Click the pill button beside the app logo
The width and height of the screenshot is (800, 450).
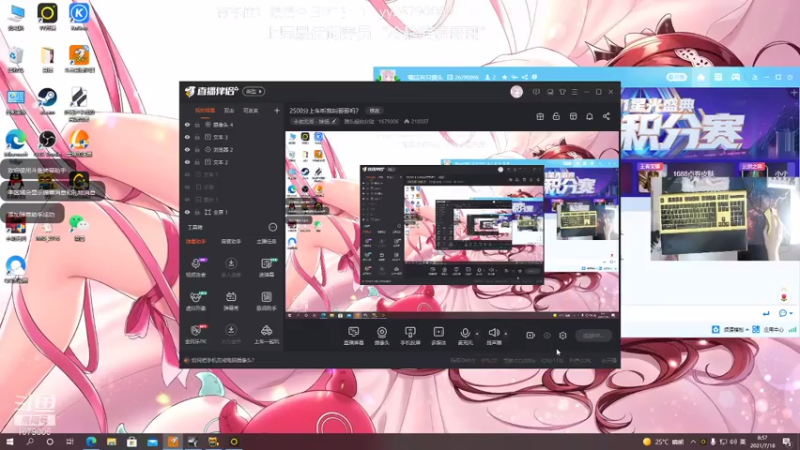[254, 91]
